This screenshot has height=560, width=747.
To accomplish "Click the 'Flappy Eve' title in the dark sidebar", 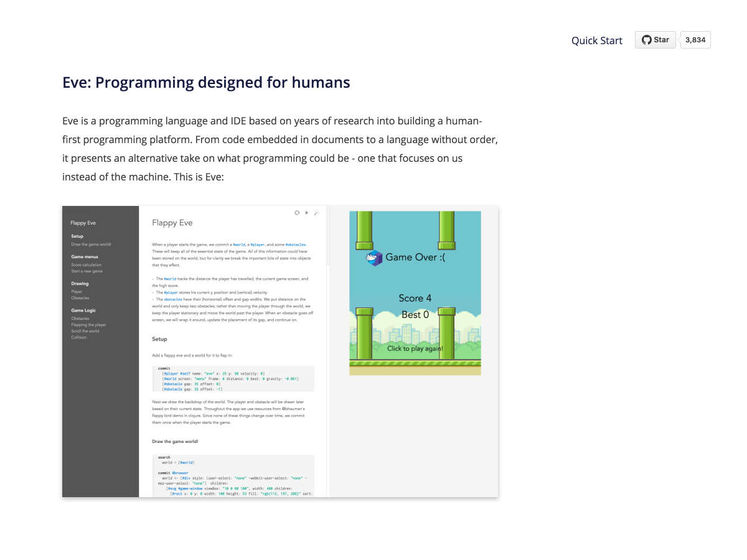I will (83, 223).
